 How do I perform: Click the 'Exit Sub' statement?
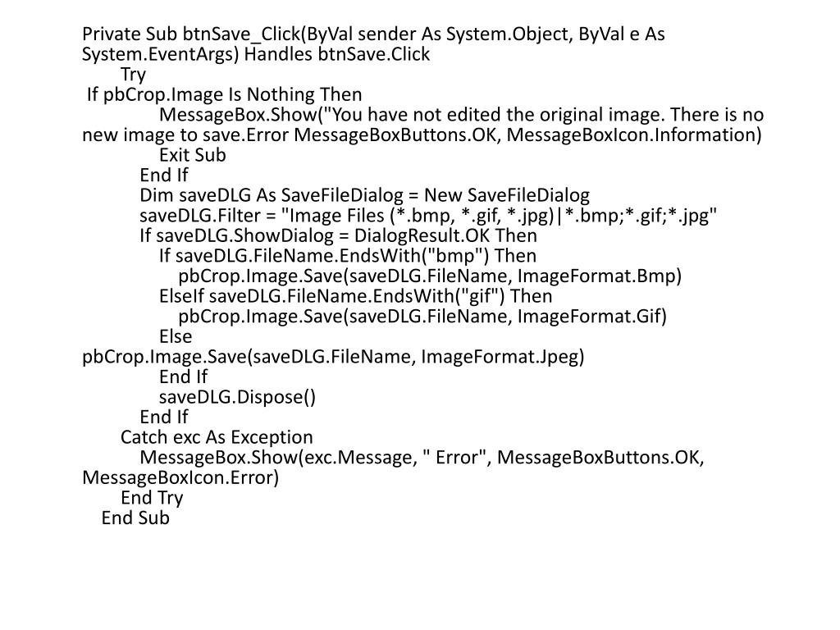[193, 155]
